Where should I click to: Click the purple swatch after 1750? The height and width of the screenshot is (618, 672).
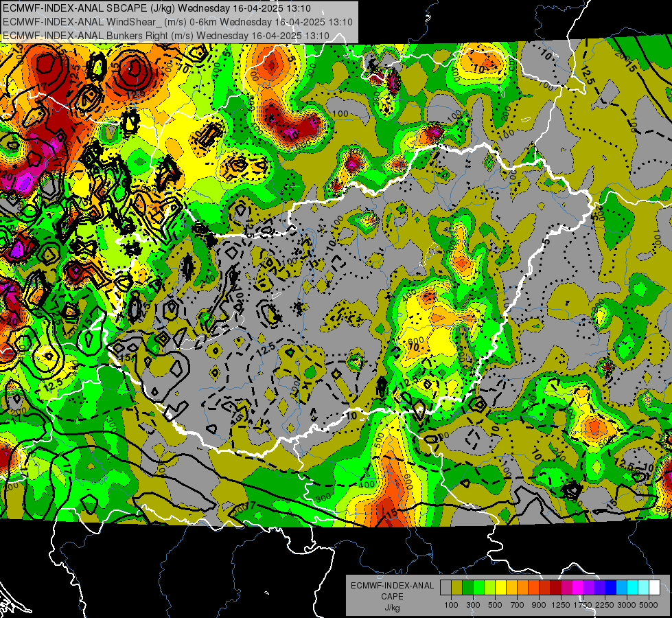point(588,587)
